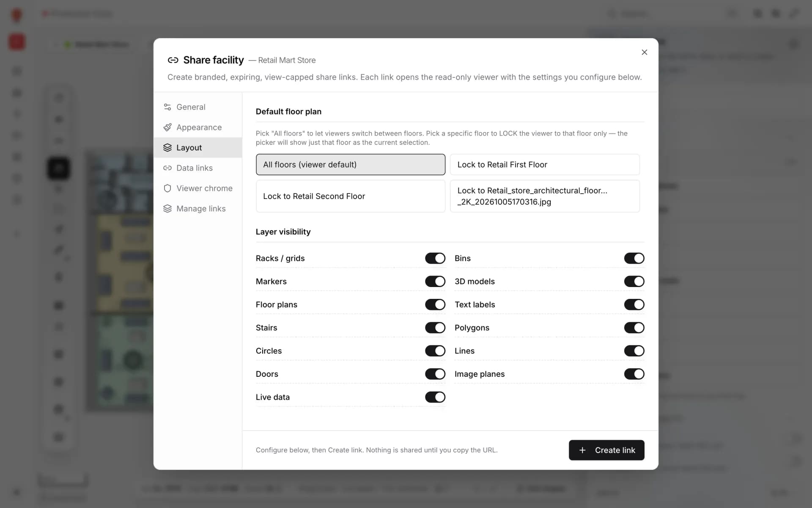Toggle the Text labels switch

coord(634,304)
